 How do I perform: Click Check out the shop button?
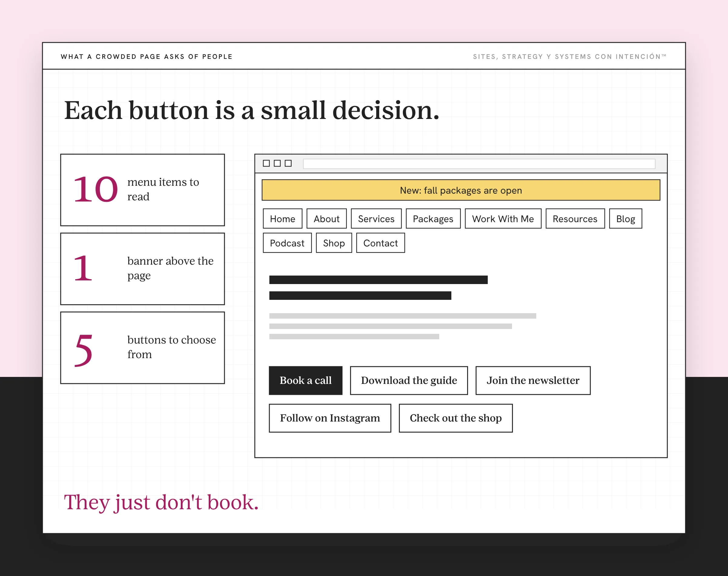point(456,418)
